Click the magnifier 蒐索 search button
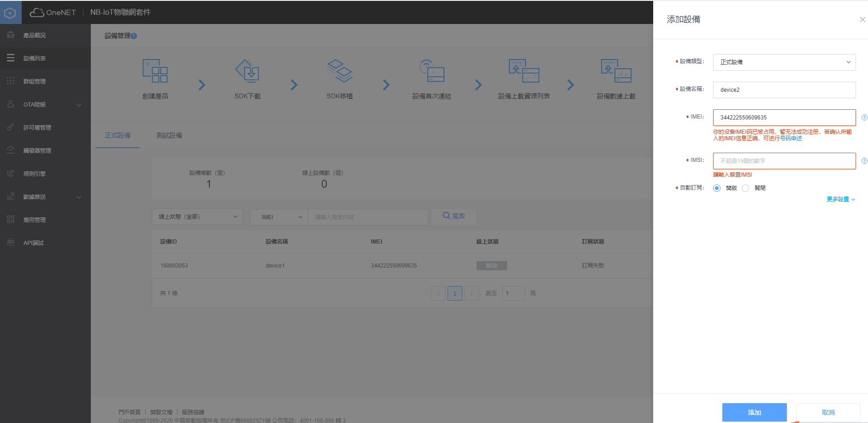The image size is (868, 423). click(x=454, y=216)
